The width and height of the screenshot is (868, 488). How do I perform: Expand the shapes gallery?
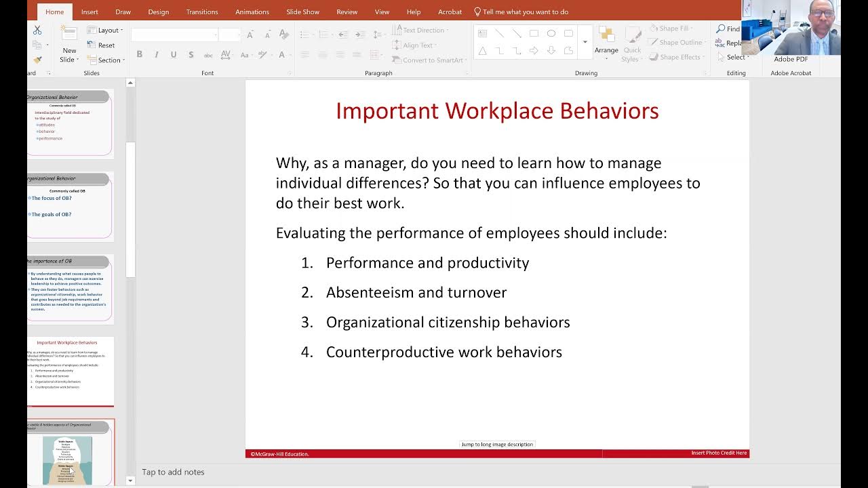585,43
